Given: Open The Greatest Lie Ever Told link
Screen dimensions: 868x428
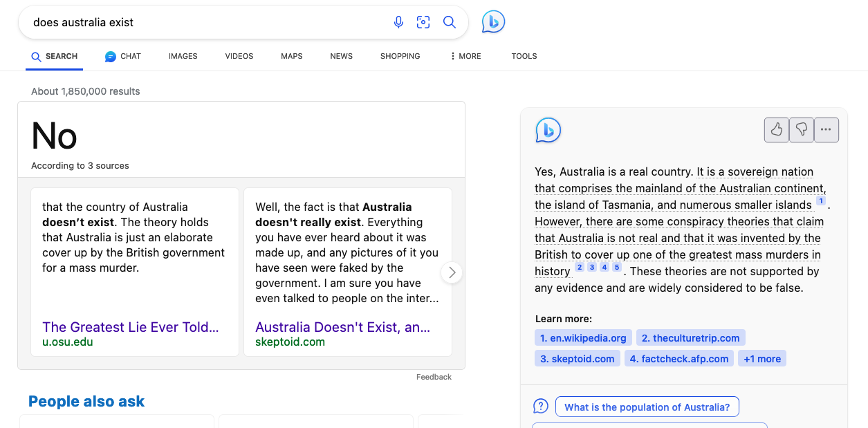Looking at the screenshot, I should pyautogui.click(x=131, y=327).
